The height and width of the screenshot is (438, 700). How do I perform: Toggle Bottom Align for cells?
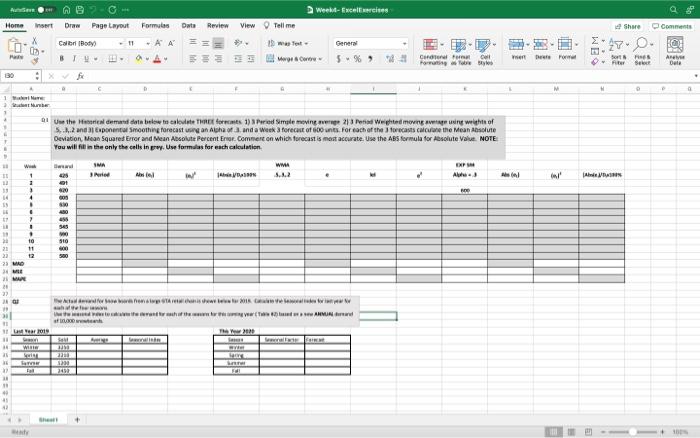(218, 43)
